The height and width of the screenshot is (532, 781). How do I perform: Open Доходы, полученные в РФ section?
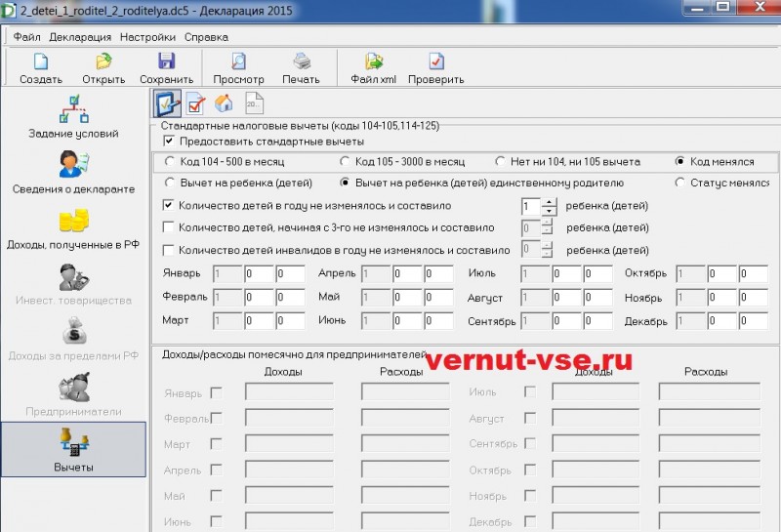click(x=74, y=228)
